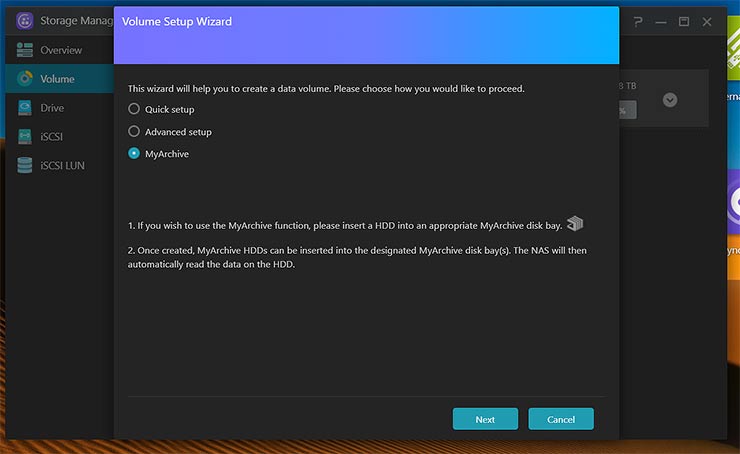Open the help question mark icon
The height and width of the screenshot is (454, 740).
638,21
